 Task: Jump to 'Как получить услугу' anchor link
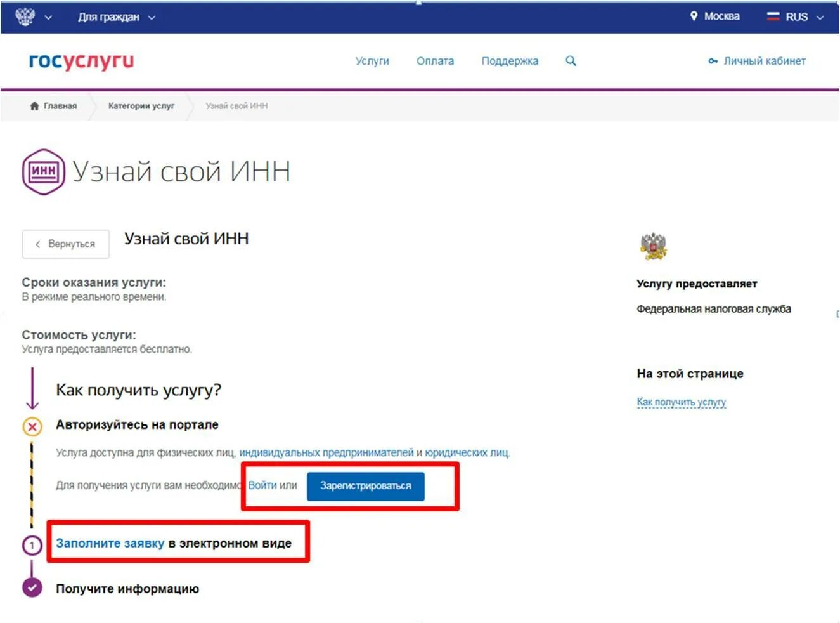click(x=682, y=402)
